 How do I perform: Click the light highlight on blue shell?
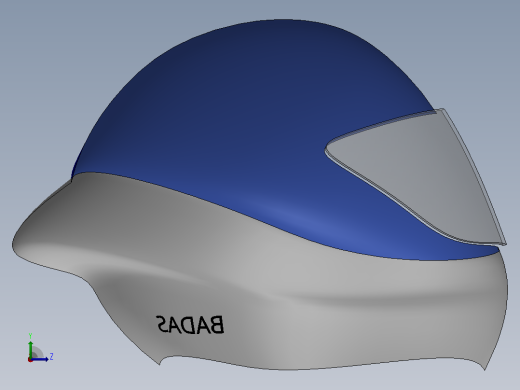[293, 218]
